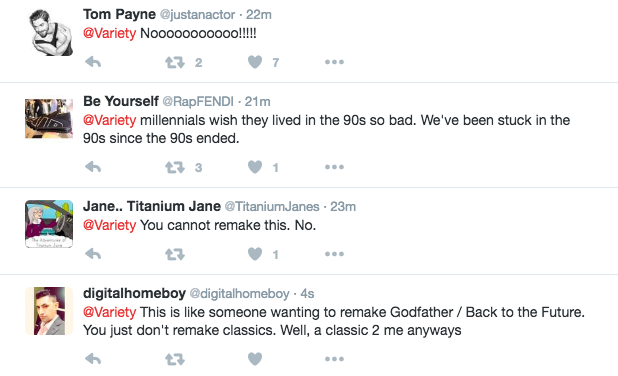Like the tweet by @RapFENDI
Screen dimensions: 618x376
tap(255, 167)
